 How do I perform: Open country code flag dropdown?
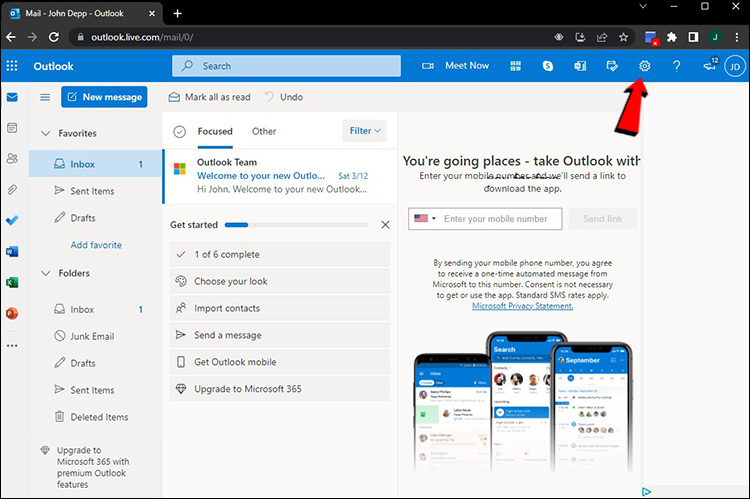(425, 219)
